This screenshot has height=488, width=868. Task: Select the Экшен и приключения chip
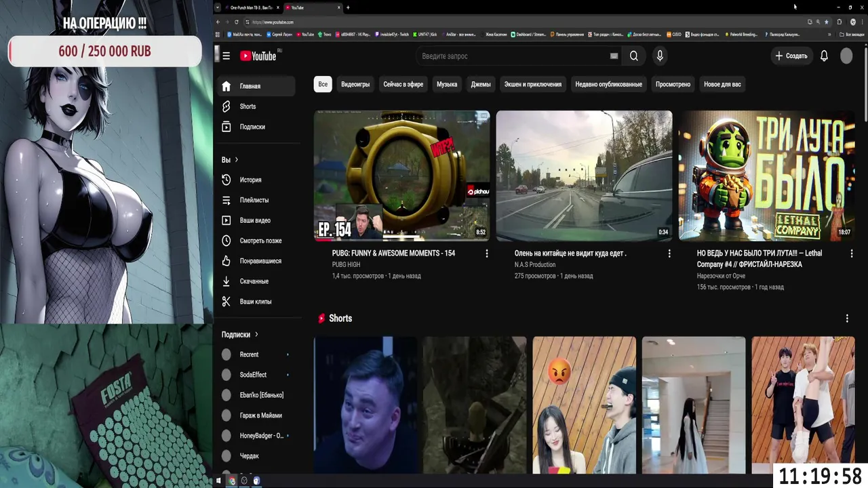[533, 84]
